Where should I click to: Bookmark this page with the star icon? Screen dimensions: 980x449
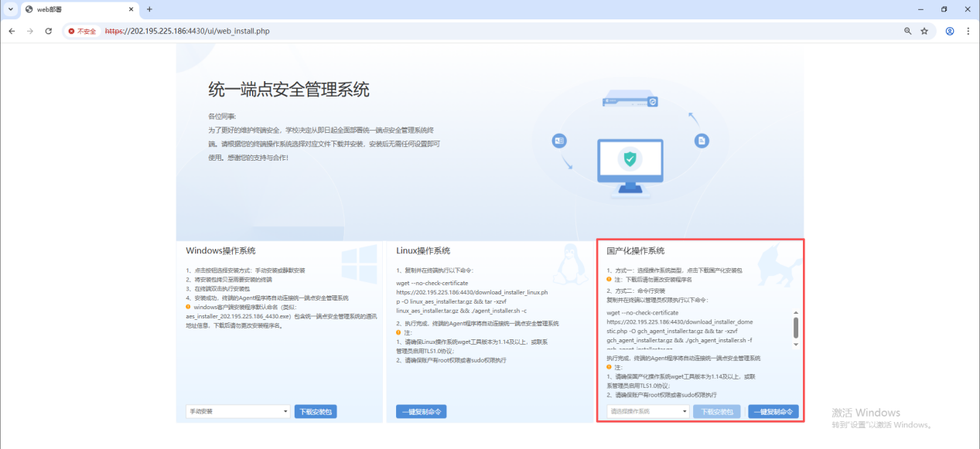click(x=924, y=31)
